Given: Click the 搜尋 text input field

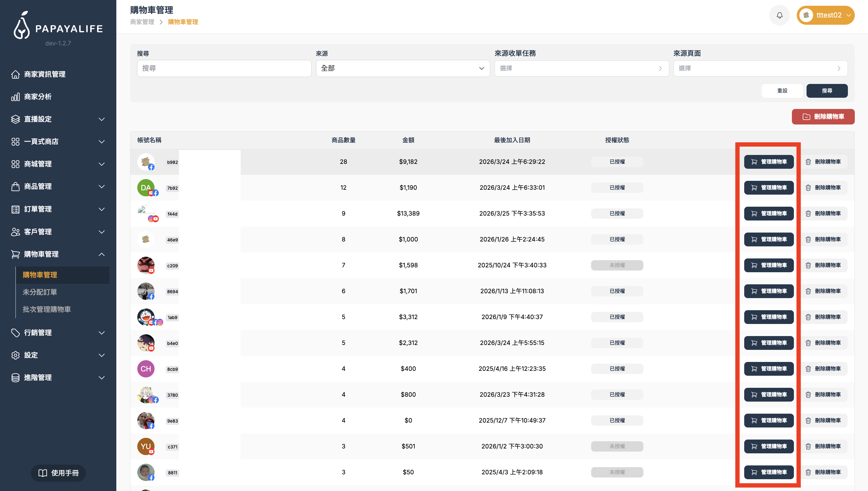Looking at the screenshot, I should (224, 68).
